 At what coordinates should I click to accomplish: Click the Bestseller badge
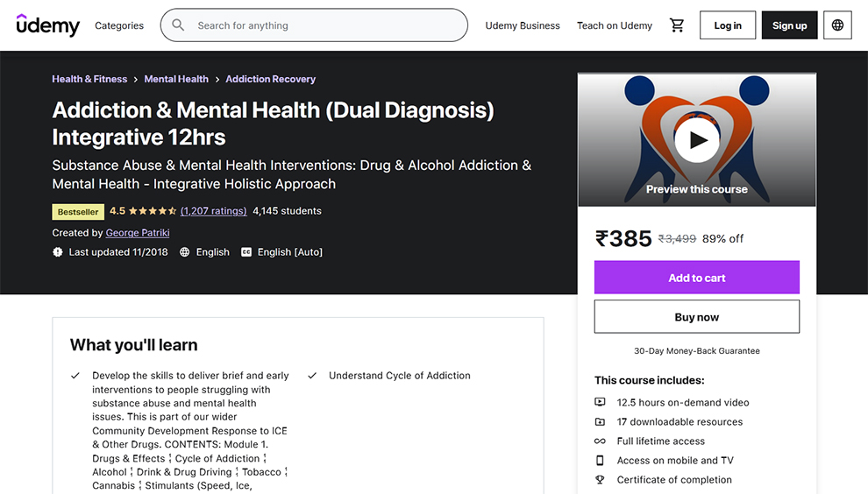pyautogui.click(x=78, y=212)
